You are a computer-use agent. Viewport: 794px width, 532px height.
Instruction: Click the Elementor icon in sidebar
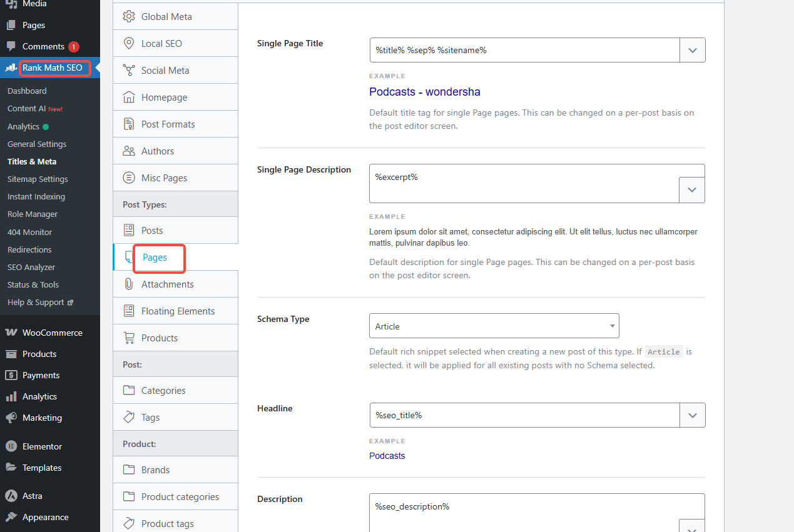pyautogui.click(x=11, y=446)
